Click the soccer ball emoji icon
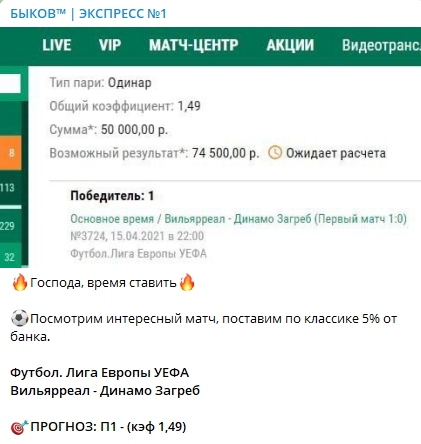The image size is (421, 444). tap(20, 318)
